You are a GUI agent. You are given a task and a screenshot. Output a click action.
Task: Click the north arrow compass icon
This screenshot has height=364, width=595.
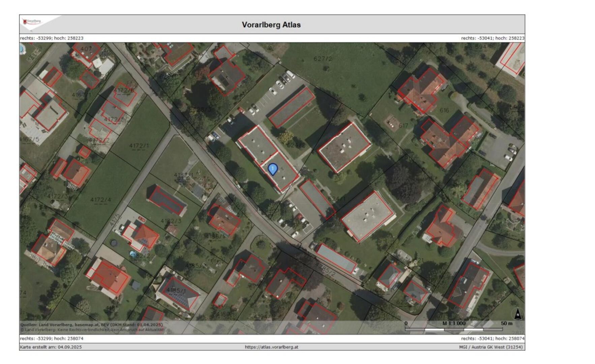click(517, 314)
